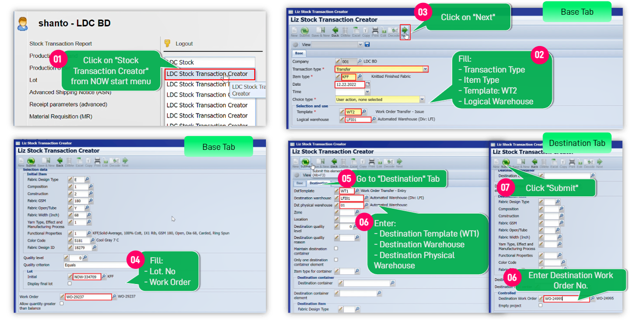644x333 pixels.
Task: Select highlighted LDC Stock Transaction Creator menu entry
Action: point(210,74)
